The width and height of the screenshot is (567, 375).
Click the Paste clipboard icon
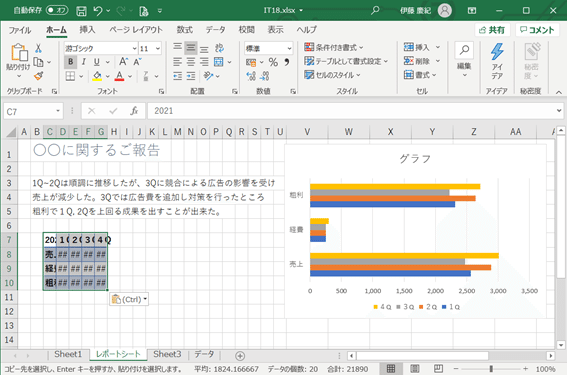(x=19, y=52)
